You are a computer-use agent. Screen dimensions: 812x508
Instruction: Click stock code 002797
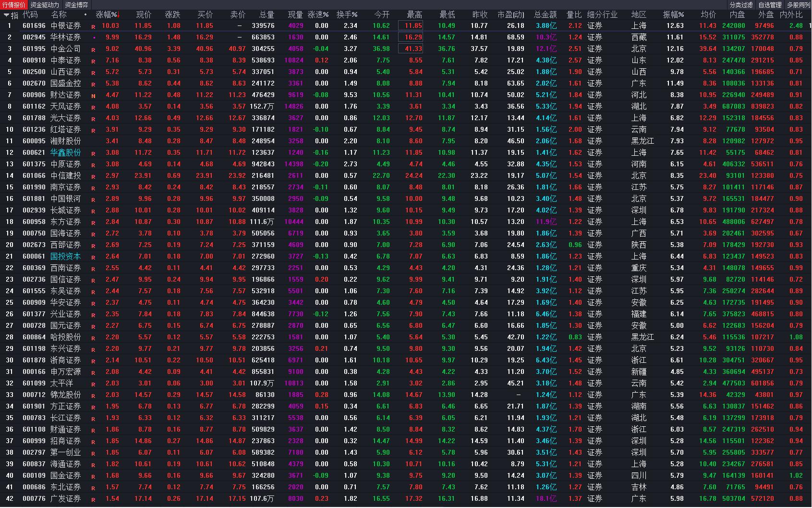click(x=34, y=452)
